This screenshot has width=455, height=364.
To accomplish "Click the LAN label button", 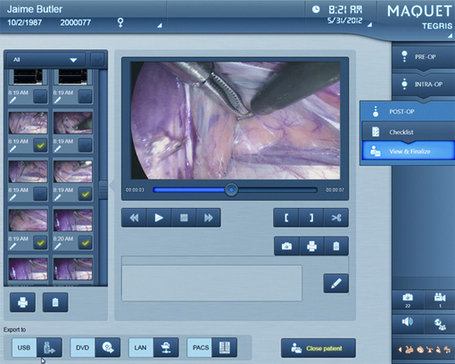I will [x=141, y=347].
